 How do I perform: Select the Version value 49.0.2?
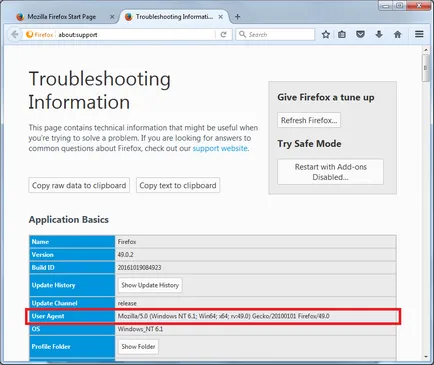point(125,255)
